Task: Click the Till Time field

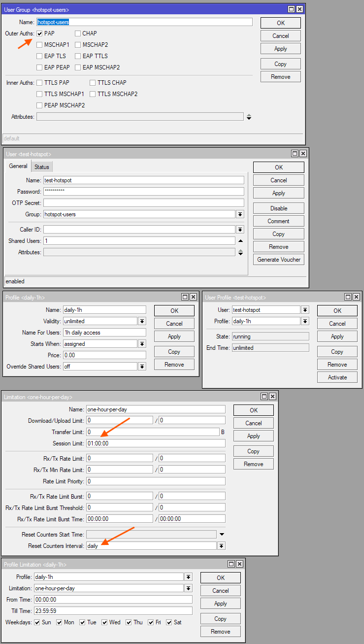Action: (x=113, y=611)
